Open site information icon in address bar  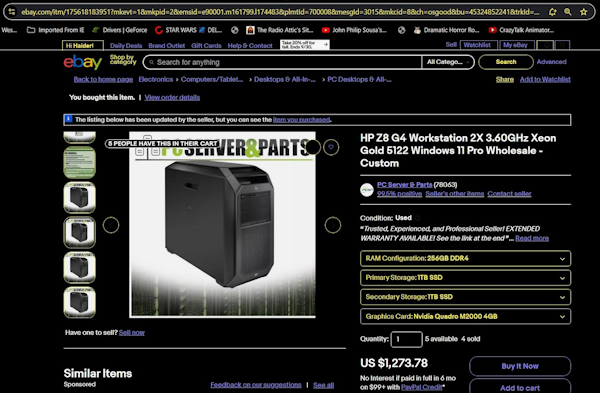tap(12, 12)
